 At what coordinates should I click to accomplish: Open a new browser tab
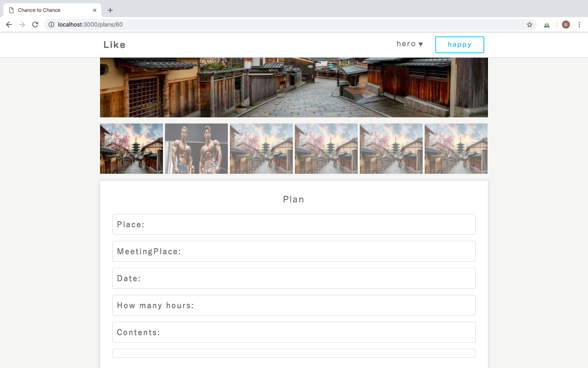pyautogui.click(x=110, y=10)
